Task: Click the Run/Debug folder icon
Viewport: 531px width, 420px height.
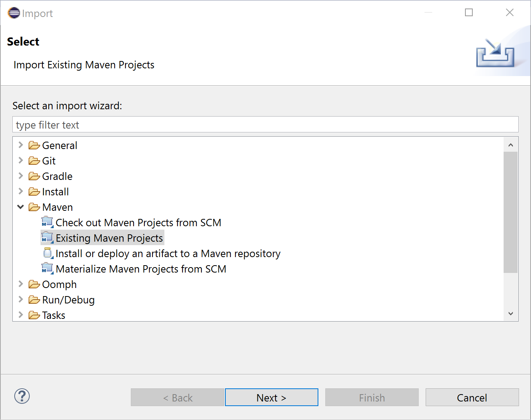Action: pyautogui.click(x=34, y=300)
